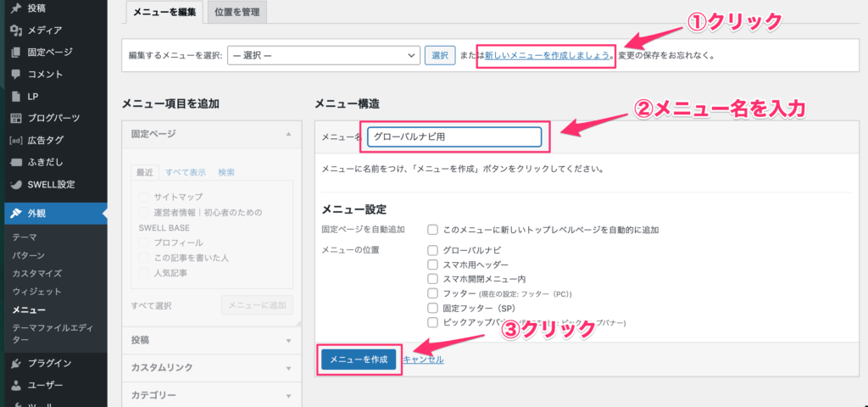The image size is (868, 407).
Task: Click the キャンセル link
Action: pyautogui.click(x=423, y=360)
